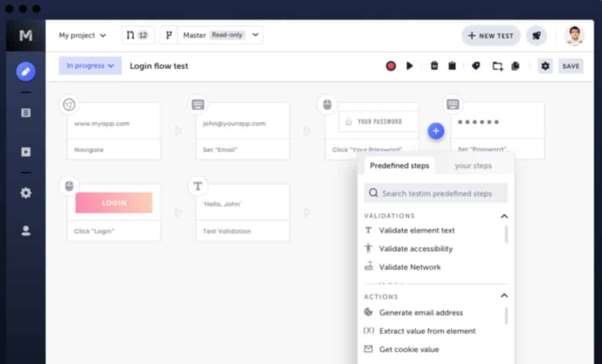Open the Master branch dropdown arrow
Screen dimensions: 602x364
click(255, 35)
